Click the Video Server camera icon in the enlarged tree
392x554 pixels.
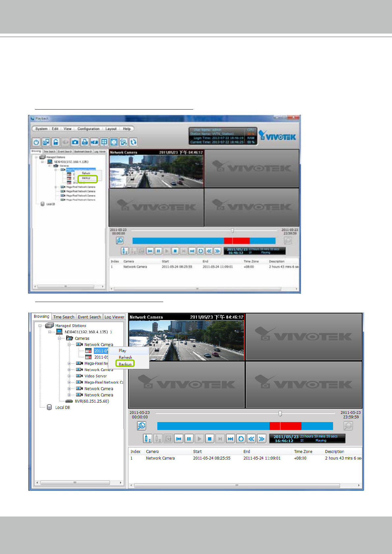[x=79, y=376]
